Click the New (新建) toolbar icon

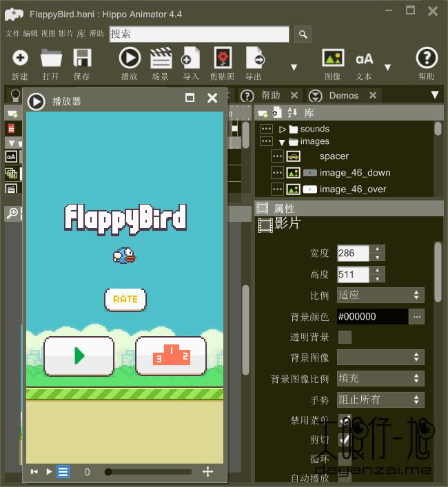(20, 59)
